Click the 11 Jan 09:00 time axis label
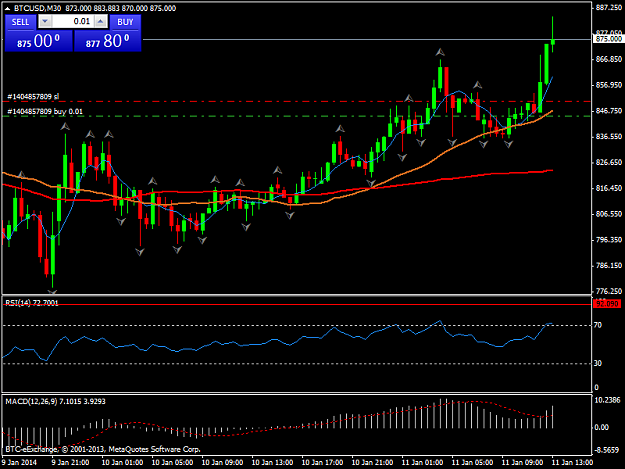Screen dimensions: 625x469 coord(522,462)
